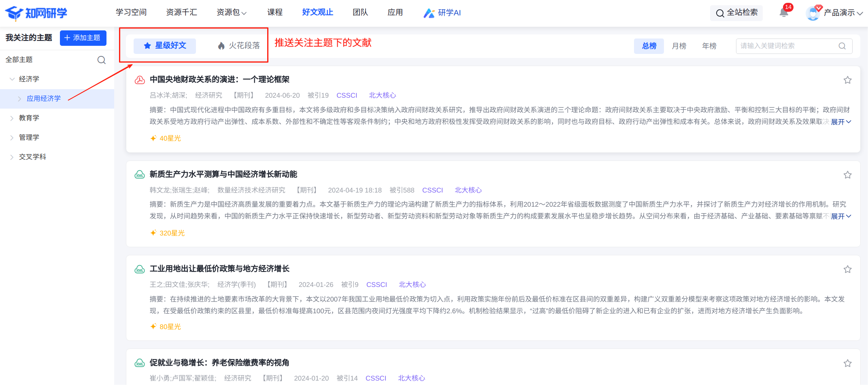Open the 资源包 dropdown menu
Screen dimensions: 868x385
pyautogui.click(x=232, y=13)
